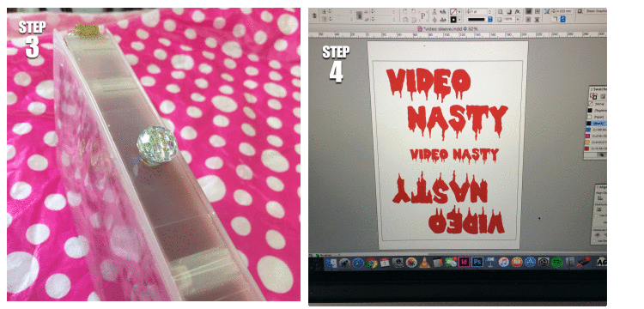Toggle fill/stroke selector in Swatches panel
644x309 pixels.
[x=593, y=96]
